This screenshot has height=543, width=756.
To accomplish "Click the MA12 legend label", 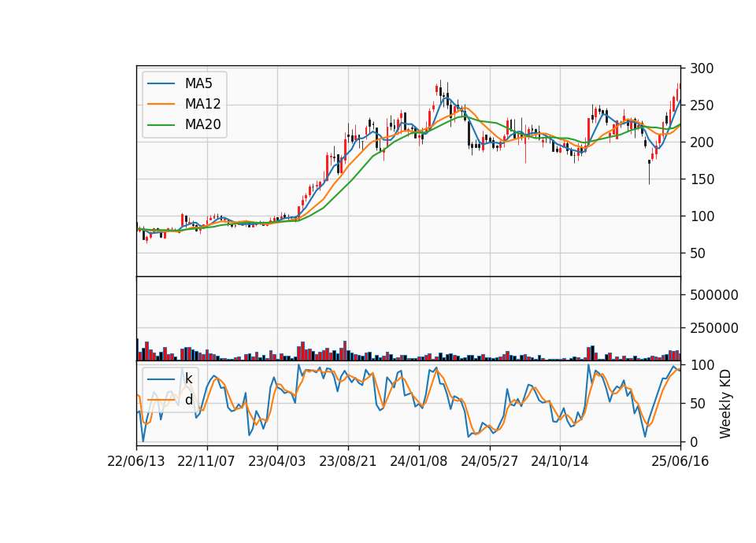I will click(202, 104).
